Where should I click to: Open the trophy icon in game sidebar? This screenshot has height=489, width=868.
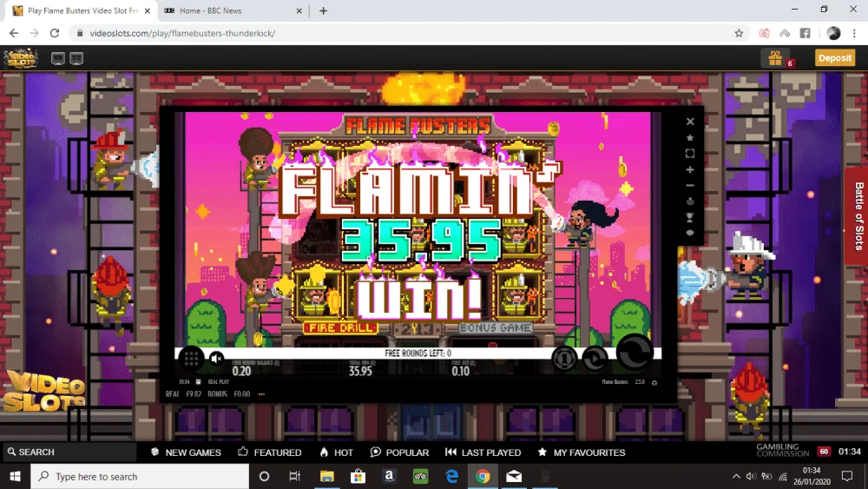point(690,217)
